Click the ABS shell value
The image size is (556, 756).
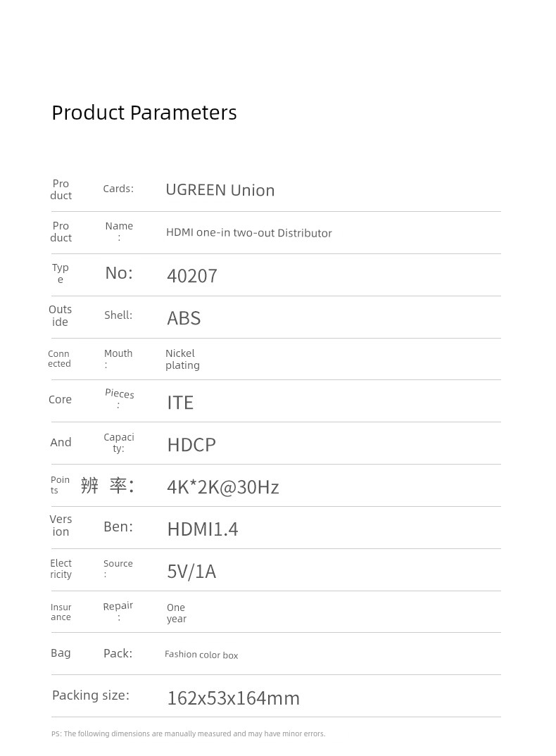pos(184,318)
